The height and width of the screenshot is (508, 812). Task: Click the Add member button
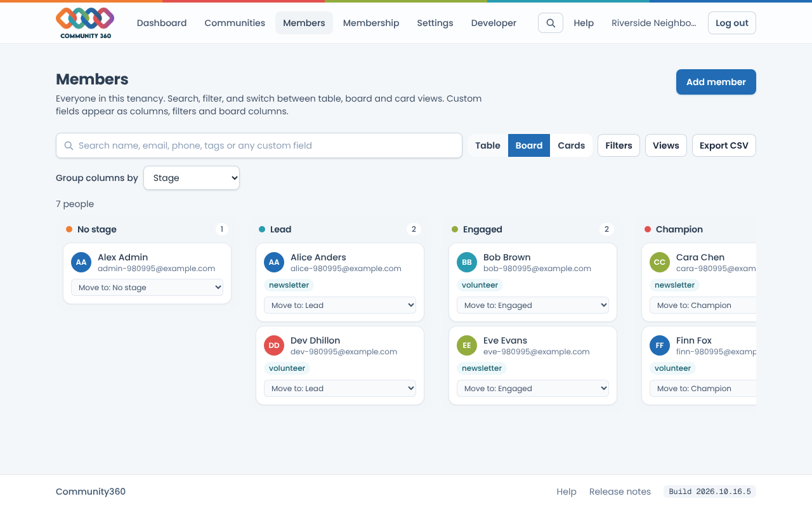coord(716,82)
